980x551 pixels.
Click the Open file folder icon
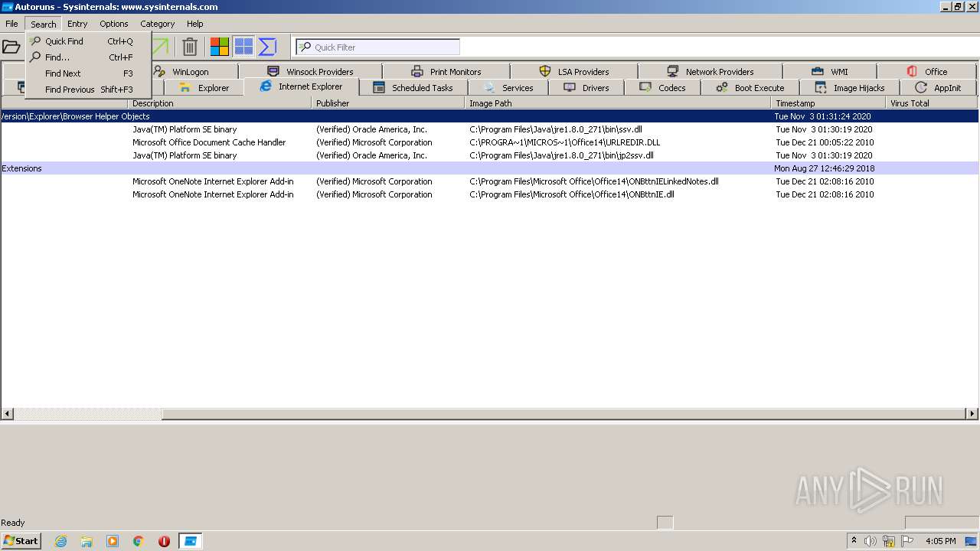click(x=11, y=47)
